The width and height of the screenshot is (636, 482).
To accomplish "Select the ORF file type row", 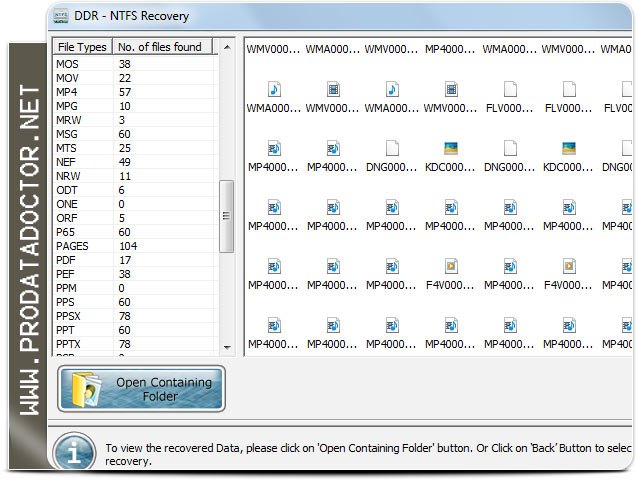I will 135,218.
